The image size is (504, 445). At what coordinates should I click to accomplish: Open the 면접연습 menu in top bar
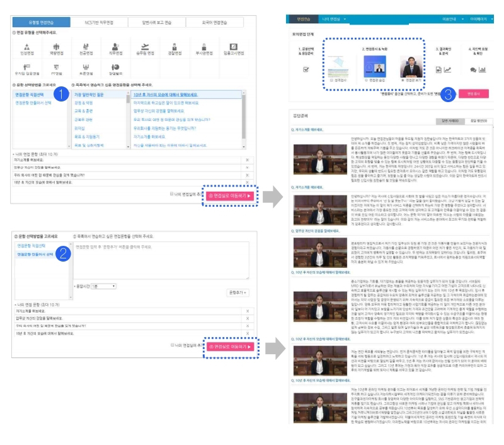click(x=304, y=20)
